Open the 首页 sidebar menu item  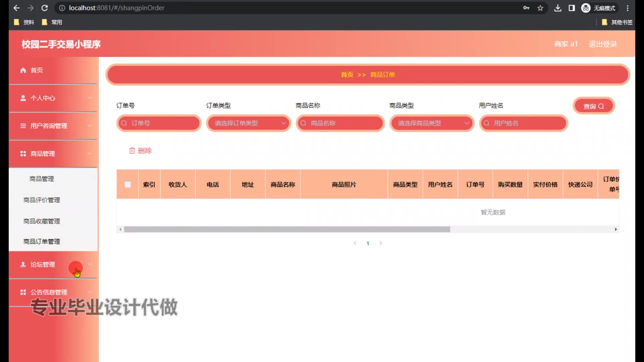pos(53,70)
